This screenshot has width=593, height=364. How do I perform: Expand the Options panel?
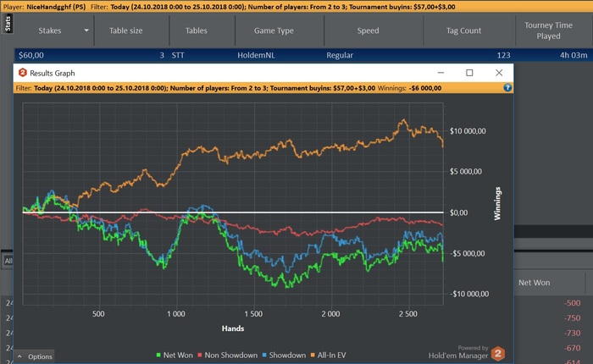coord(35,356)
